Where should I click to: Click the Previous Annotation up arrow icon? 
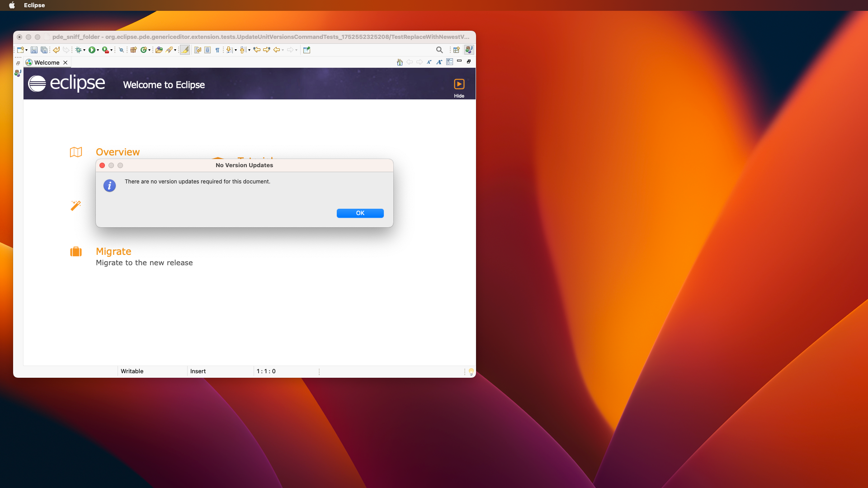[243, 50]
